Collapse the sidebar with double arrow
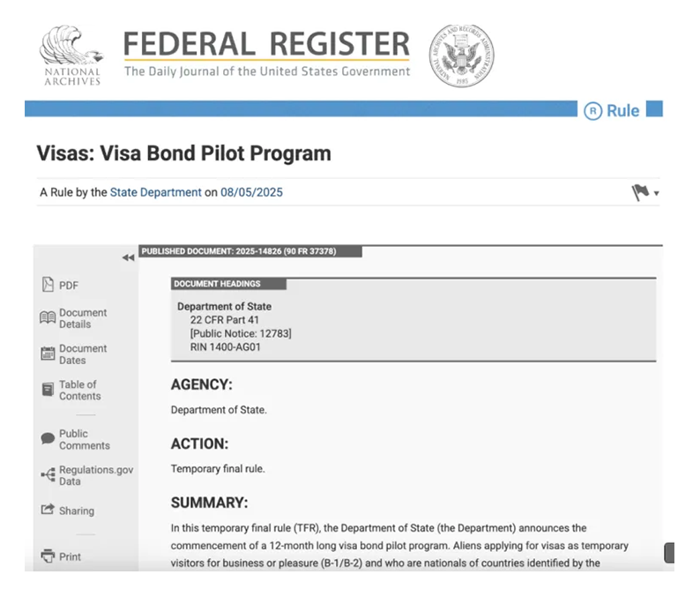The image size is (700, 597). point(128,257)
